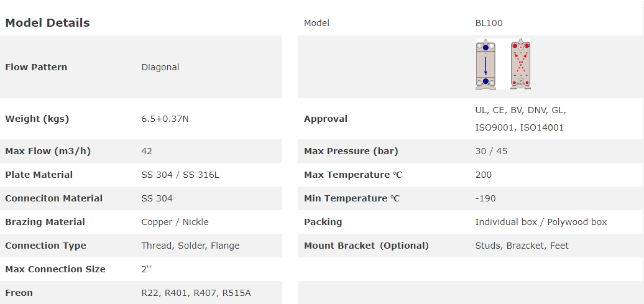Click the 6.5+0.37N weight value
This screenshot has height=304, width=644.
tap(165, 119)
